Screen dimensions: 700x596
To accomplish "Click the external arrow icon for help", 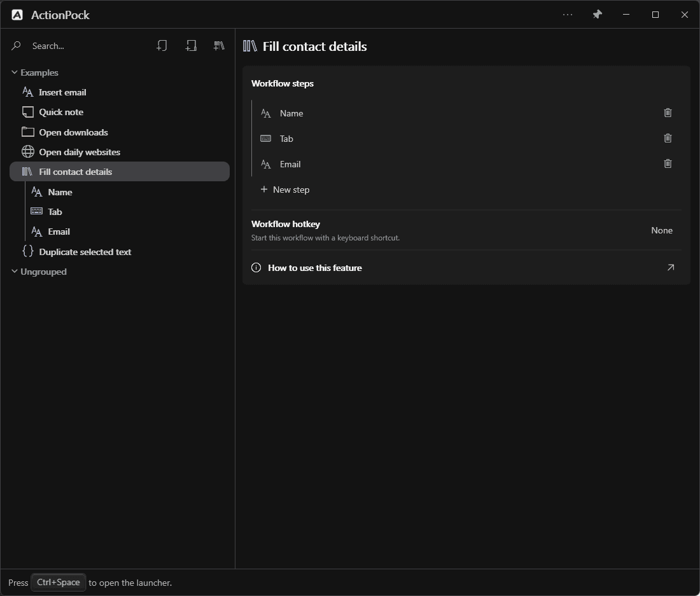I will tap(671, 267).
